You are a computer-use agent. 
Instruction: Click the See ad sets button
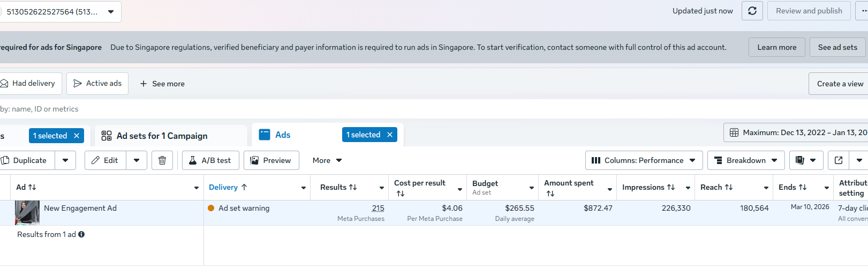pyautogui.click(x=837, y=47)
